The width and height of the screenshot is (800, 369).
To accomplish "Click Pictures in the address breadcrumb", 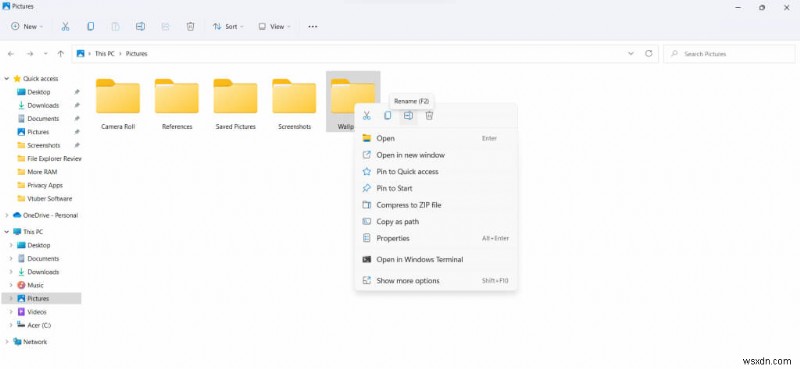I will (x=136, y=54).
